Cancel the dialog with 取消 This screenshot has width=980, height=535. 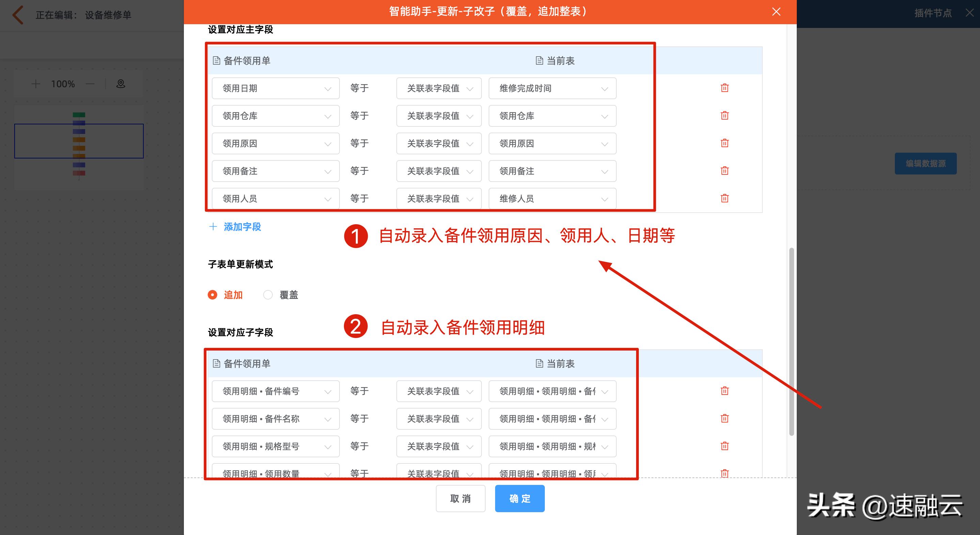460,499
